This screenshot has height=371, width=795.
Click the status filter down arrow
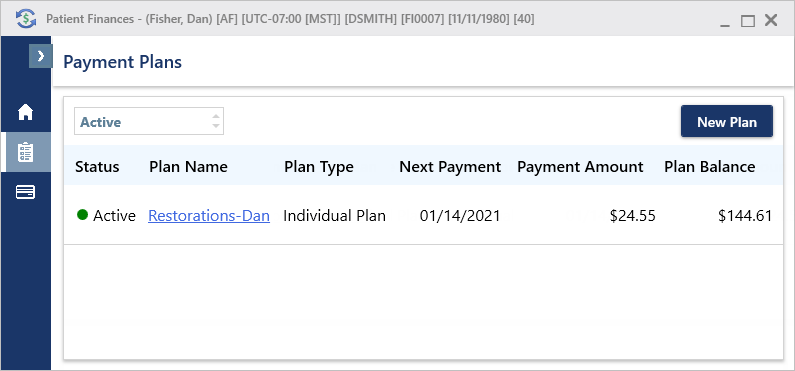pyautogui.click(x=216, y=126)
